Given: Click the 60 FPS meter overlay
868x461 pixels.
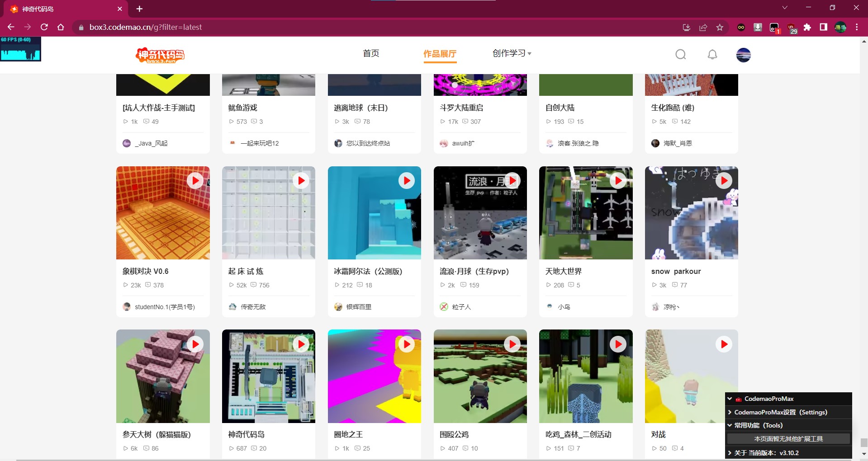Looking at the screenshot, I should coord(20,49).
